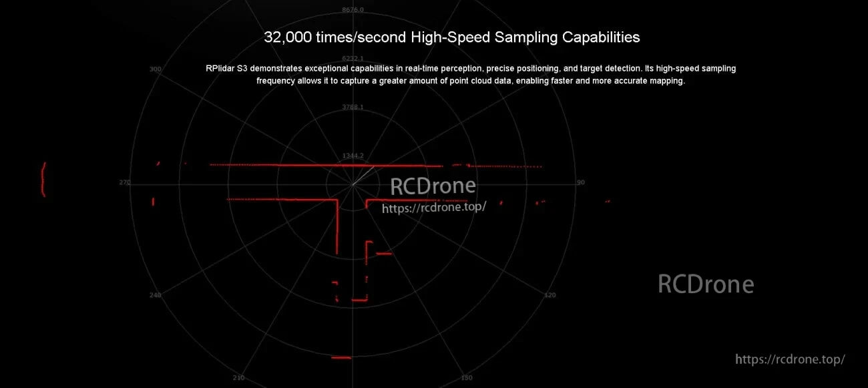Click the RPlidar S3 description paragraph
This screenshot has width=868, height=388.
tap(471, 74)
